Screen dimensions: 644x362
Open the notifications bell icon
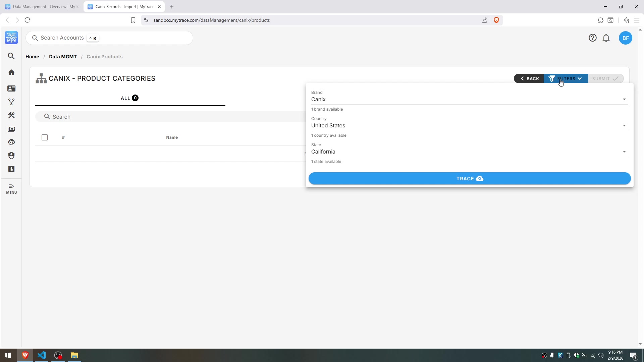point(606,38)
